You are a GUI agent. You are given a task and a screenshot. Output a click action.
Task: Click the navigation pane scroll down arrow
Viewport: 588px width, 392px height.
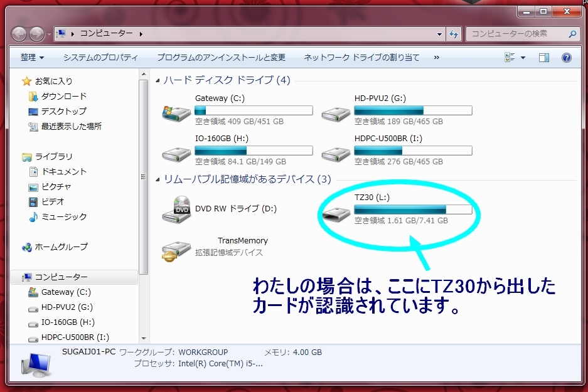144,339
